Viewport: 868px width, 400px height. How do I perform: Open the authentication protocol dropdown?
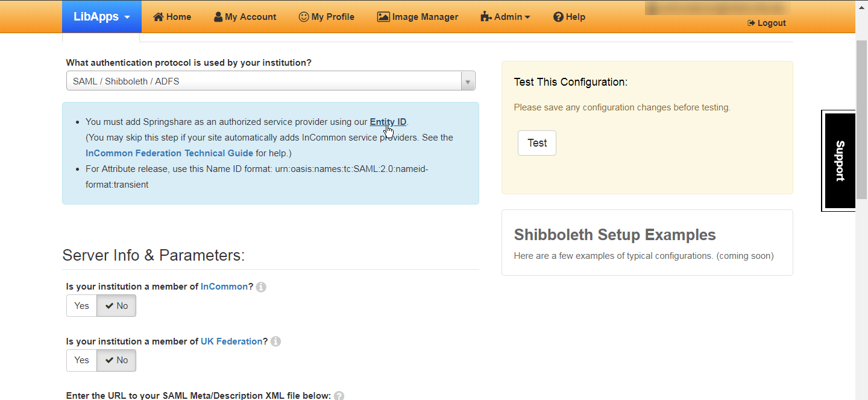271,81
